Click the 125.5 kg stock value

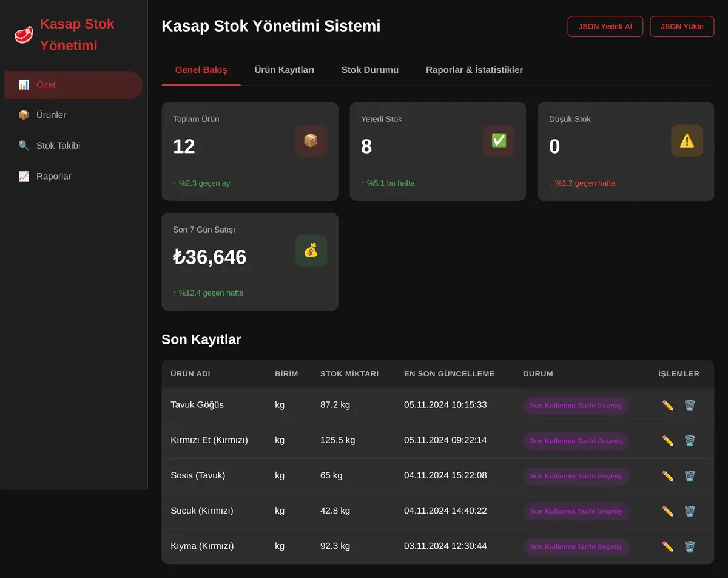point(338,440)
